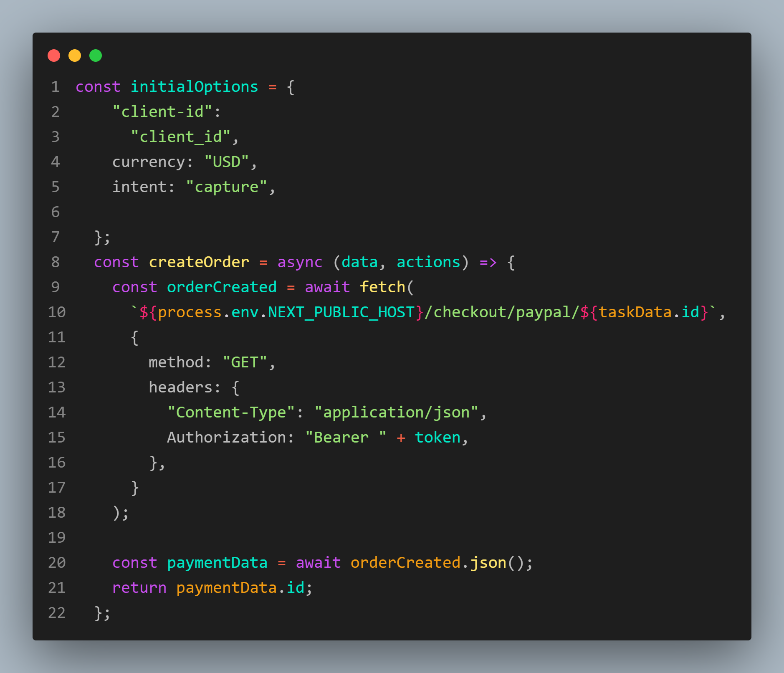
Task: Click the "client_id" value string
Action: click(181, 137)
